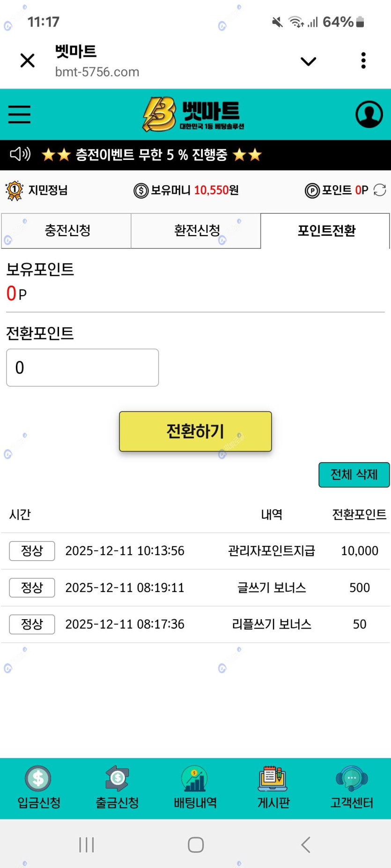Viewport: 391px width, 868px height.
Task: Select the 포인트전환 tab
Action: [326, 231]
